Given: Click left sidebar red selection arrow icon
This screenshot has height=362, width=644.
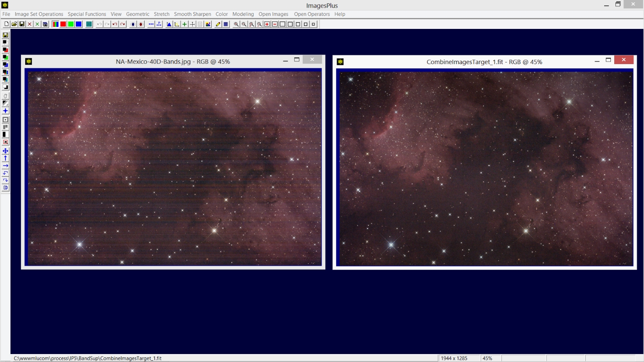Looking at the screenshot, I should pyautogui.click(x=5, y=142).
